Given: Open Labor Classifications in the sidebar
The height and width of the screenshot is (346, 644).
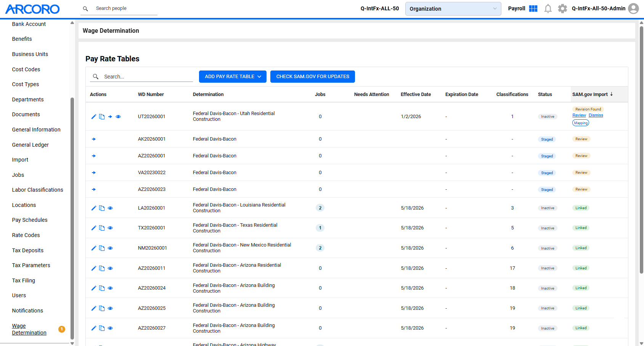Looking at the screenshot, I should pyautogui.click(x=37, y=190).
